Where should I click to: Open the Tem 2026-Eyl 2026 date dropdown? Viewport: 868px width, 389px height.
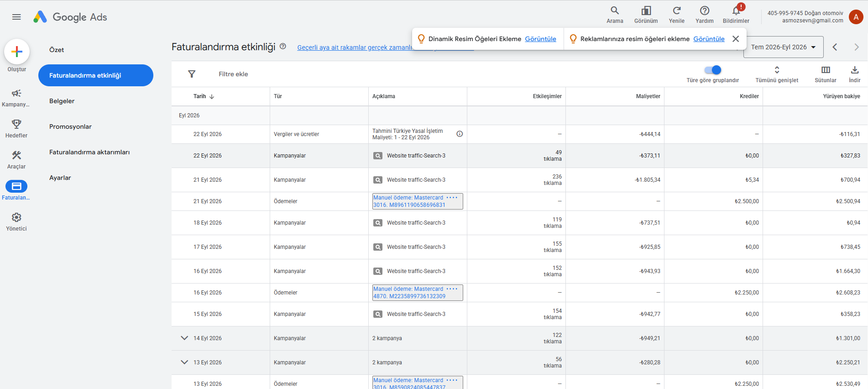coord(783,47)
